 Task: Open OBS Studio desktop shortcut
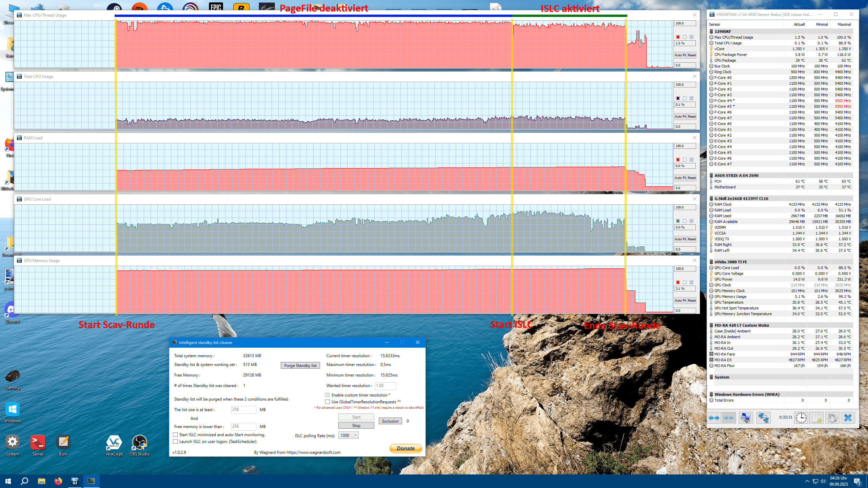(x=139, y=445)
